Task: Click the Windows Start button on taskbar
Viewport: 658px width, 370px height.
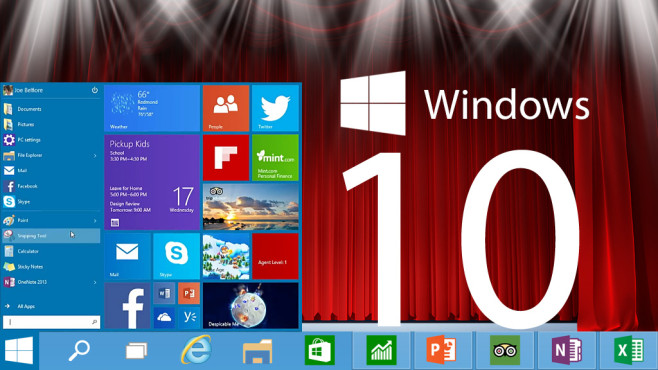Action: point(19,350)
